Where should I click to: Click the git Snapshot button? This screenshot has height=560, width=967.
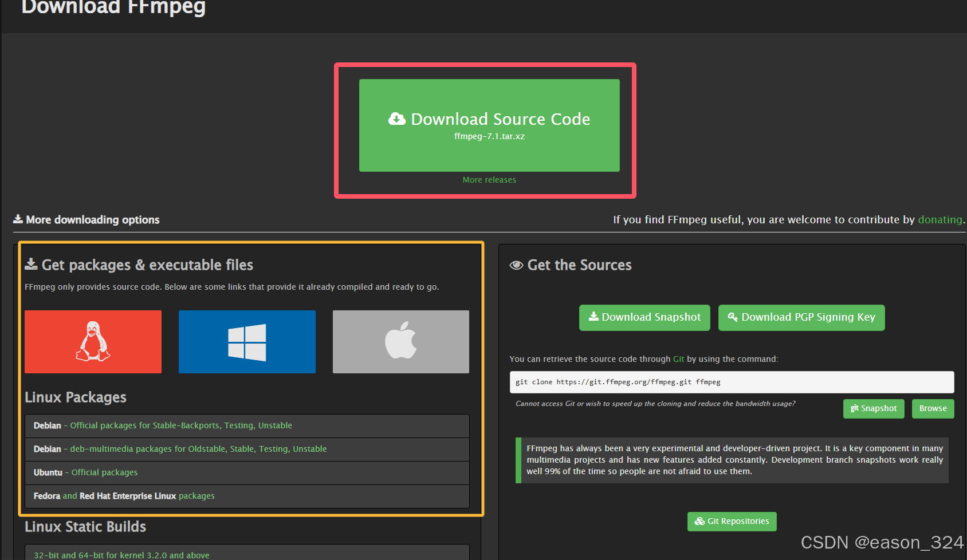(x=874, y=408)
